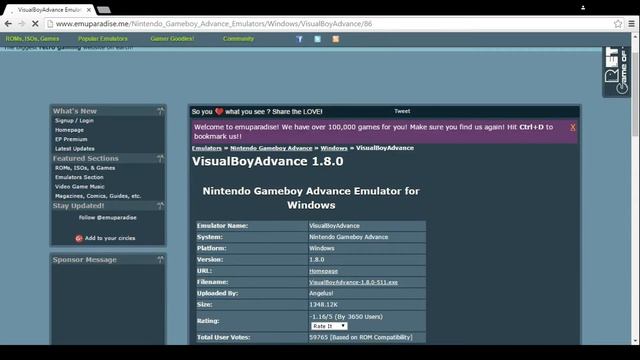Open the Latest Updates link
Screen dimensions: 640x360
pos(75,149)
